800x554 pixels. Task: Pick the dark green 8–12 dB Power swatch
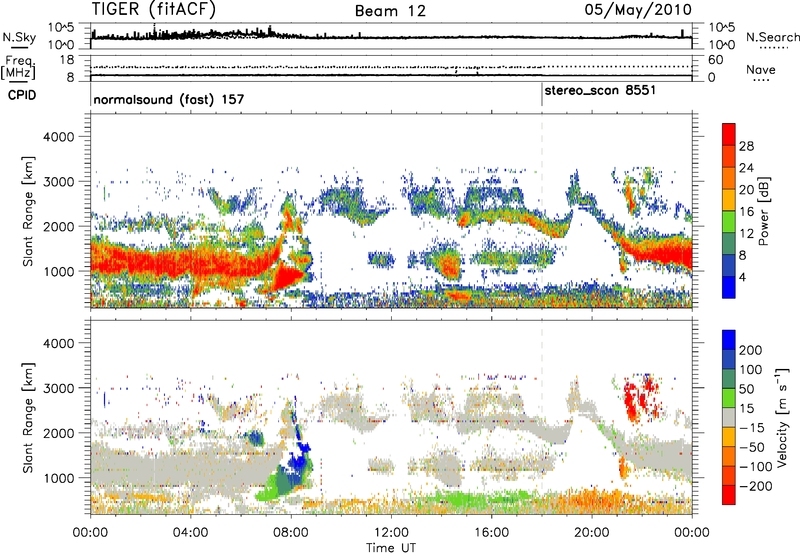coord(729,244)
